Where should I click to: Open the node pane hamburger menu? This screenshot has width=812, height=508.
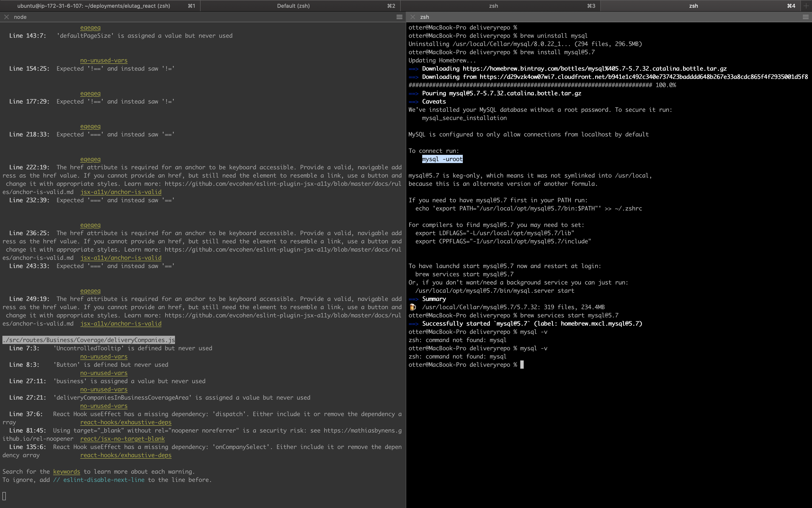pyautogui.click(x=399, y=17)
